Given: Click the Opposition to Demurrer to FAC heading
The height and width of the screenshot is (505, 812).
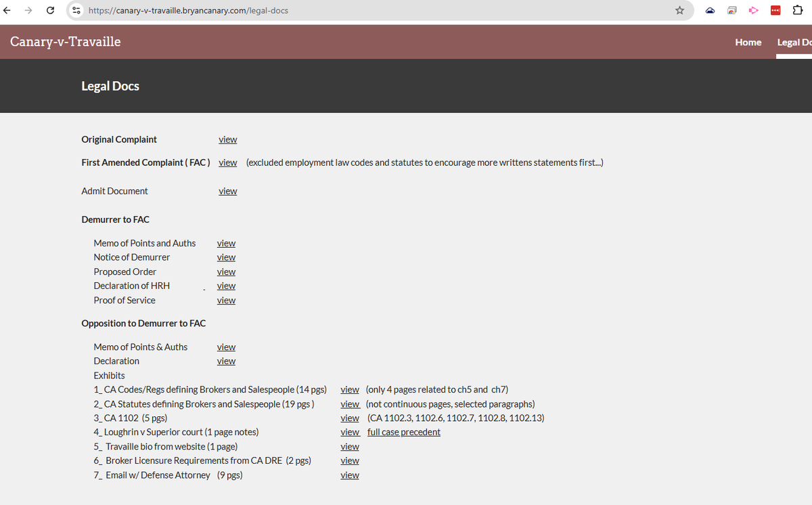Looking at the screenshot, I should coord(143,323).
